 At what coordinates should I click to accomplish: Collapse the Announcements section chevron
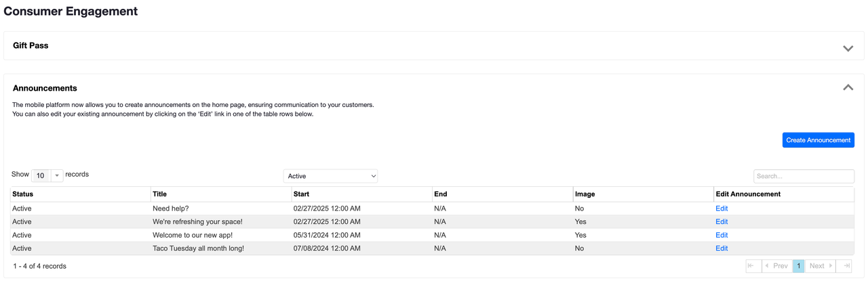tap(848, 87)
